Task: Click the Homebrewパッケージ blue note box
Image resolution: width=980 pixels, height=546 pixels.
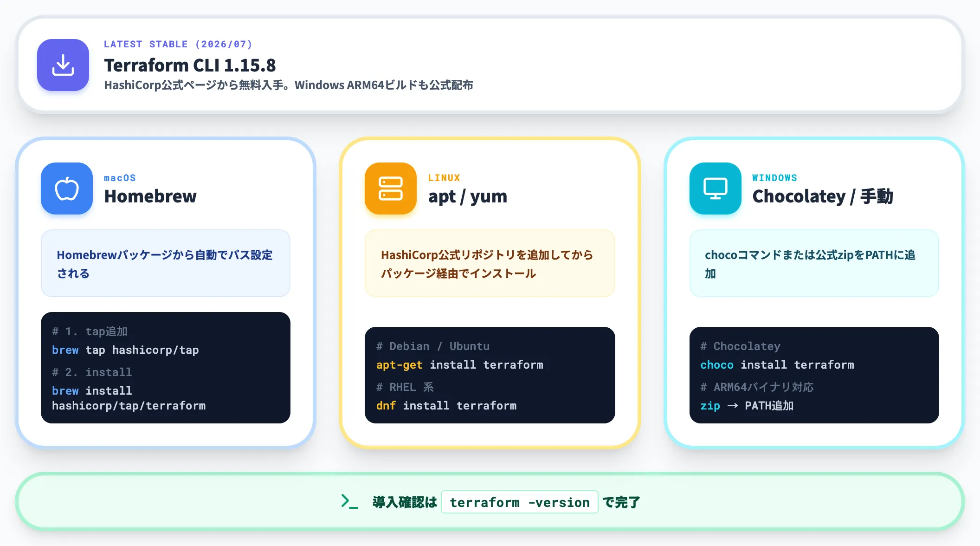Action: tap(166, 263)
